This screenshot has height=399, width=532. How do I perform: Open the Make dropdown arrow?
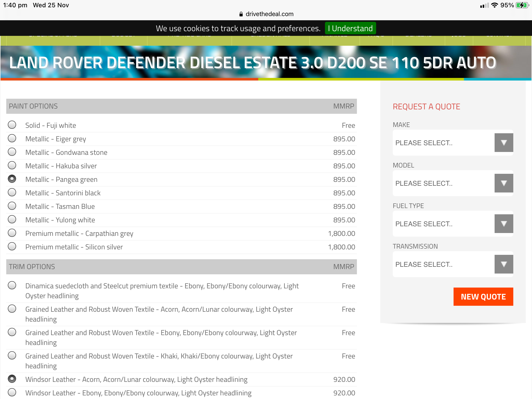(x=504, y=143)
